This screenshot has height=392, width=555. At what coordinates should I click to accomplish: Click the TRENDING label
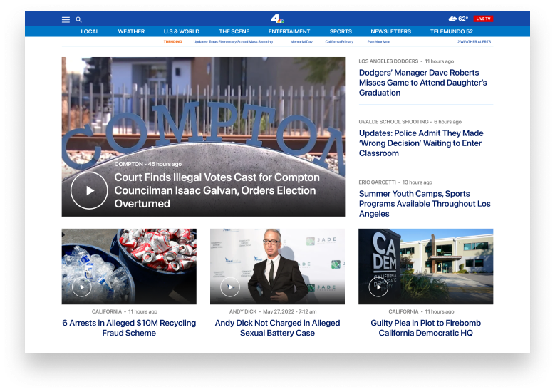(x=172, y=42)
